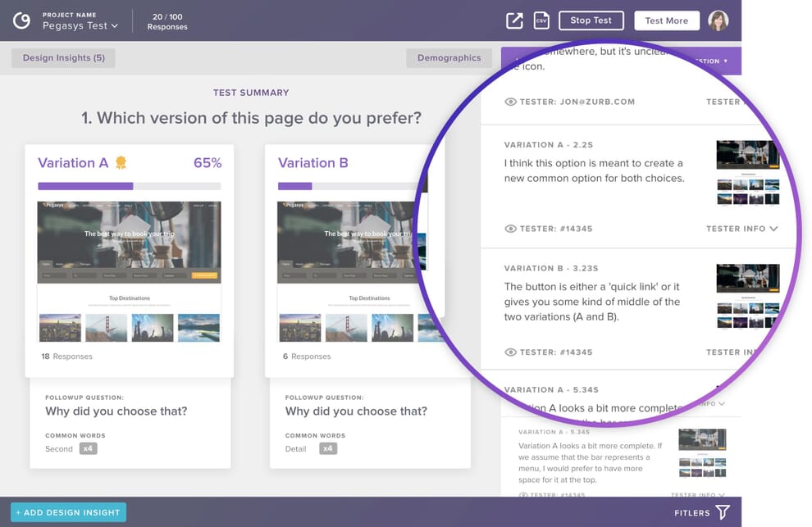This screenshot has height=527, width=812.
Task: Switch to the Design Insights (5) view
Action: click(62, 57)
